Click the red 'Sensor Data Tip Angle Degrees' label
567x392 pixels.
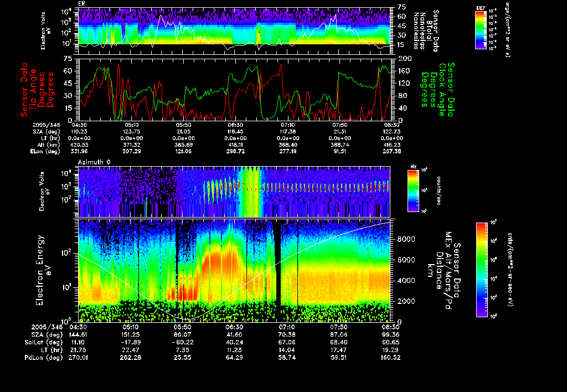point(37,89)
